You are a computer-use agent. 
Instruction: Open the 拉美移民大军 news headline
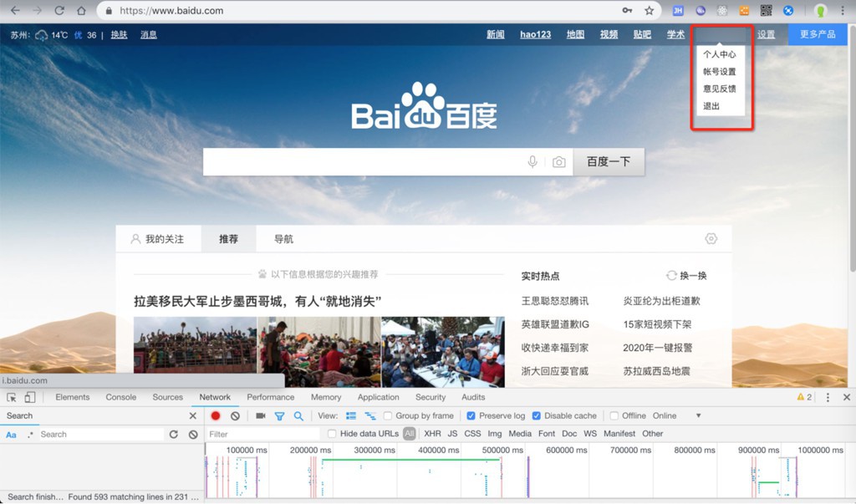point(257,301)
